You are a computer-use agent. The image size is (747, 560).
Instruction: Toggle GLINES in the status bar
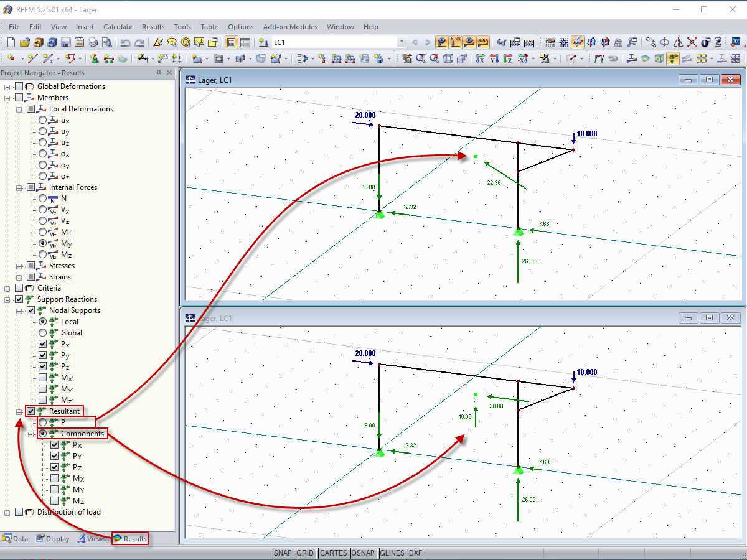(392, 553)
